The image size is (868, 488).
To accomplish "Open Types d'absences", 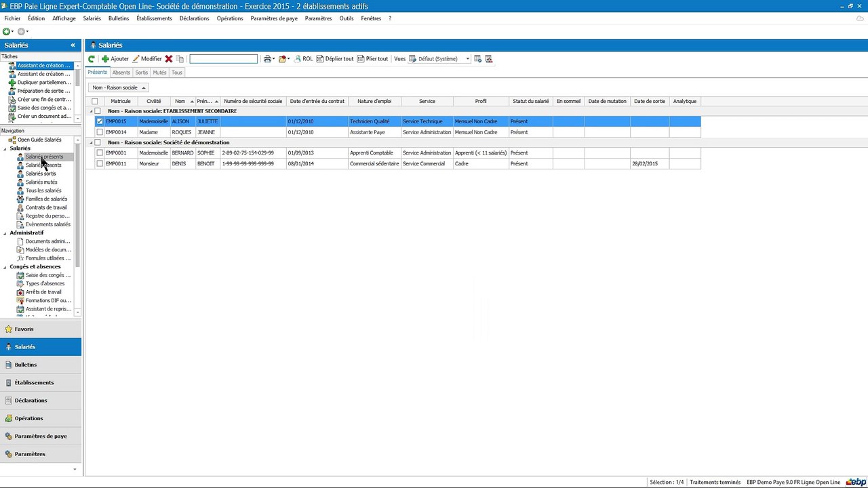I will tap(45, 284).
